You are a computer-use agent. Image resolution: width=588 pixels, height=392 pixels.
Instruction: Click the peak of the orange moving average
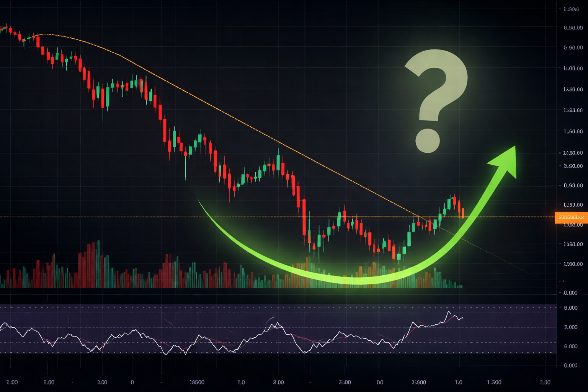pyautogui.click(x=44, y=34)
